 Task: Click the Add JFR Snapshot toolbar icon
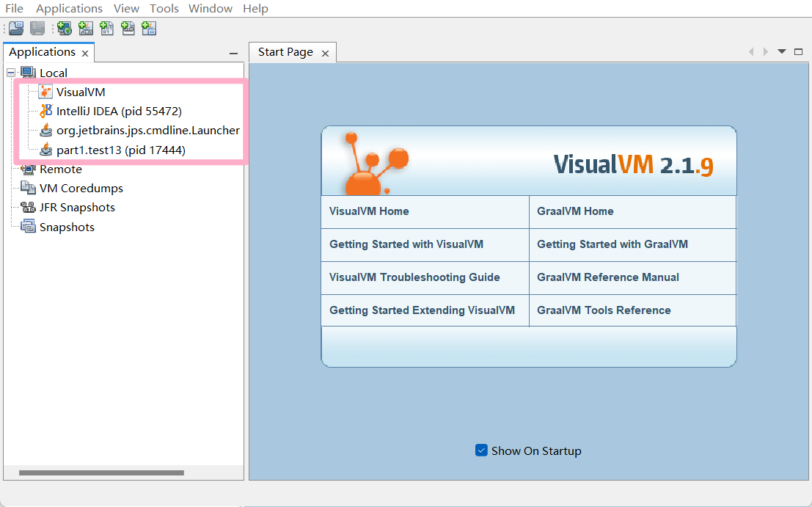(128, 29)
